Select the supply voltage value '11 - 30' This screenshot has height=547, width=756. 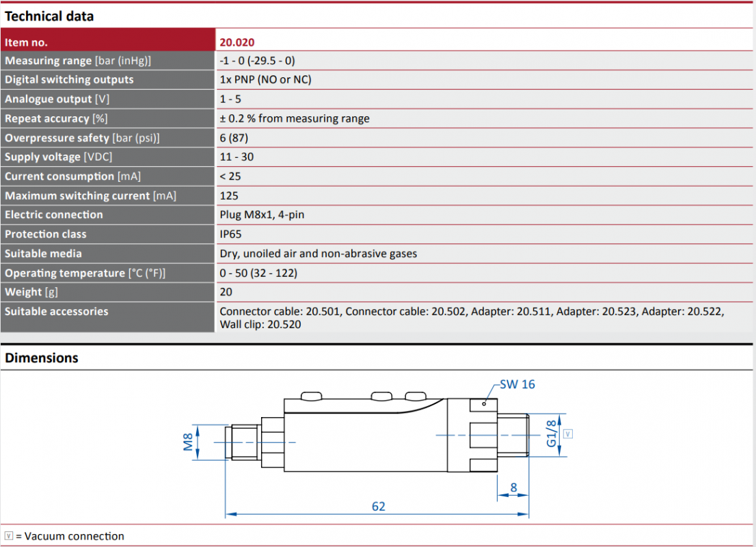[237, 157]
